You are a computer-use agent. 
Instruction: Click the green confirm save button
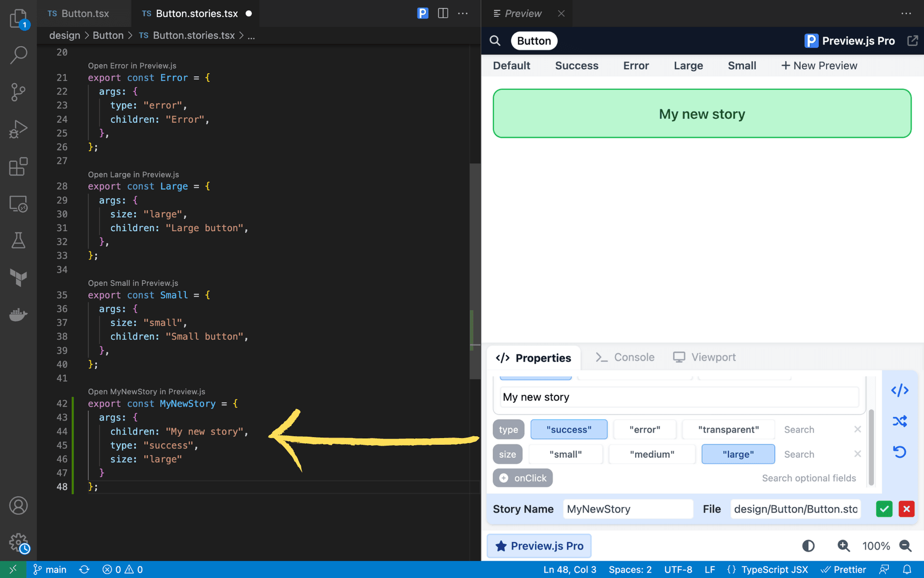(x=884, y=510)
